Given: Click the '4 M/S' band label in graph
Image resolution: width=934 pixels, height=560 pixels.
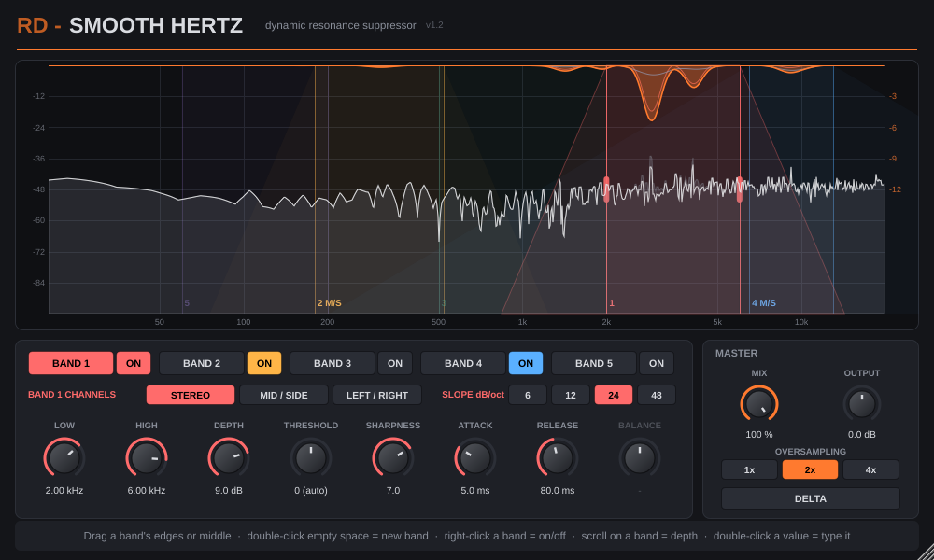Looking at the screenshot, I should pyautogui.click(x=764, y=303).
